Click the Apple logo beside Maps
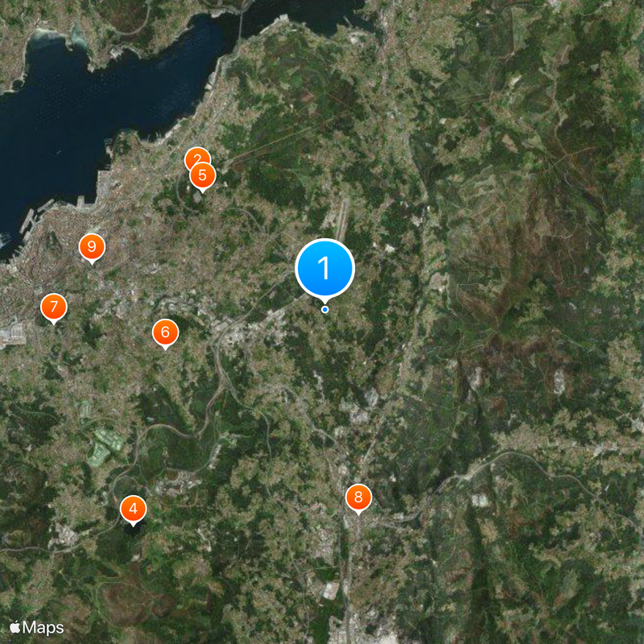This screenshot has width=644, height=644. pos(15,627)
